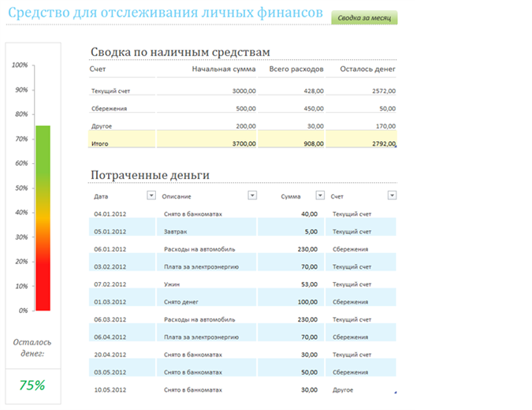Open the Дата column filter dropdown
The width and height of the screenshot is (532, 410).
pos(151,196)
